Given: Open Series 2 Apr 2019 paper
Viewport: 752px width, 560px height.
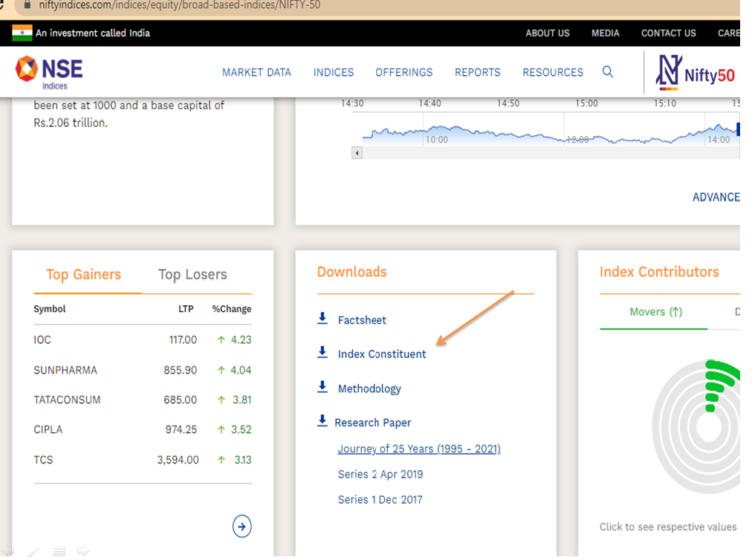Looking at the screenshot, I should pos(380,474).
